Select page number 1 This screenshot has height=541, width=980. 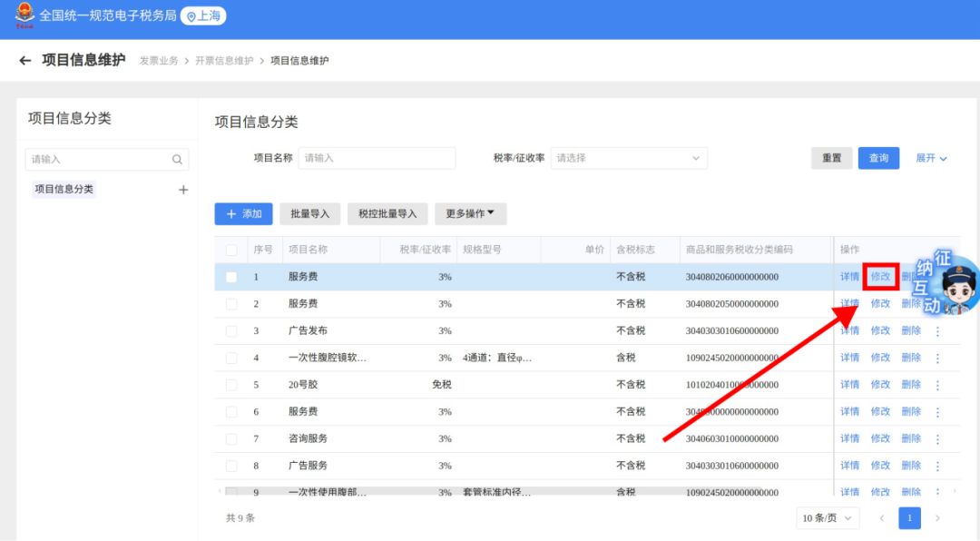click(909, 518)
